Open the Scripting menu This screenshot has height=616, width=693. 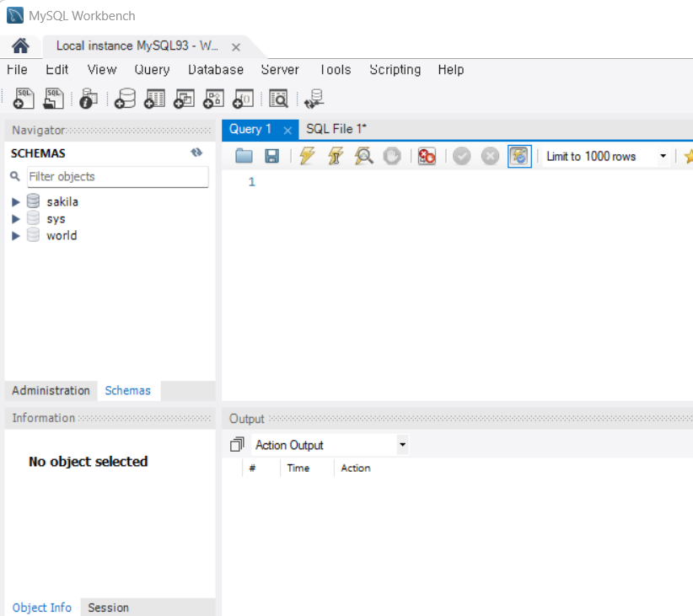coord(395,69)
